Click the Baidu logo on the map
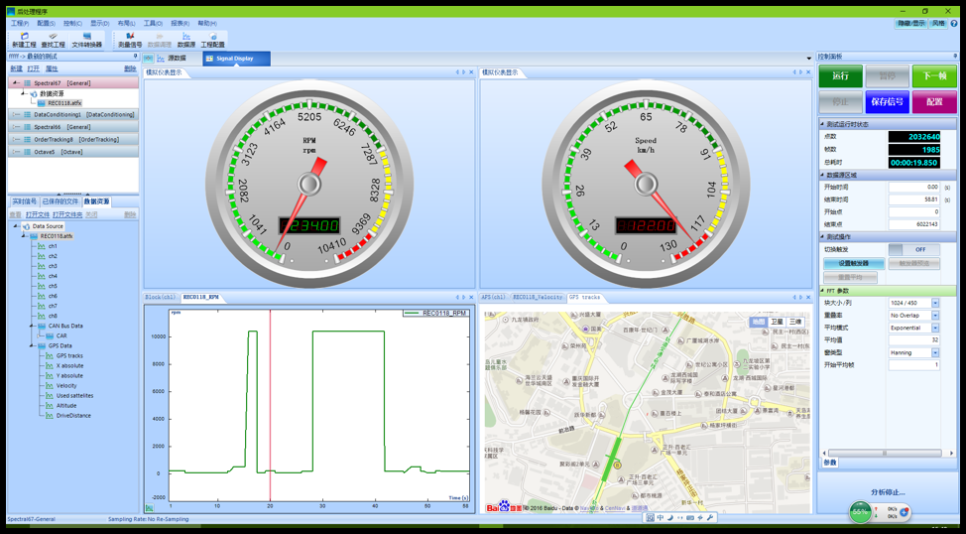 click(504, 506)
